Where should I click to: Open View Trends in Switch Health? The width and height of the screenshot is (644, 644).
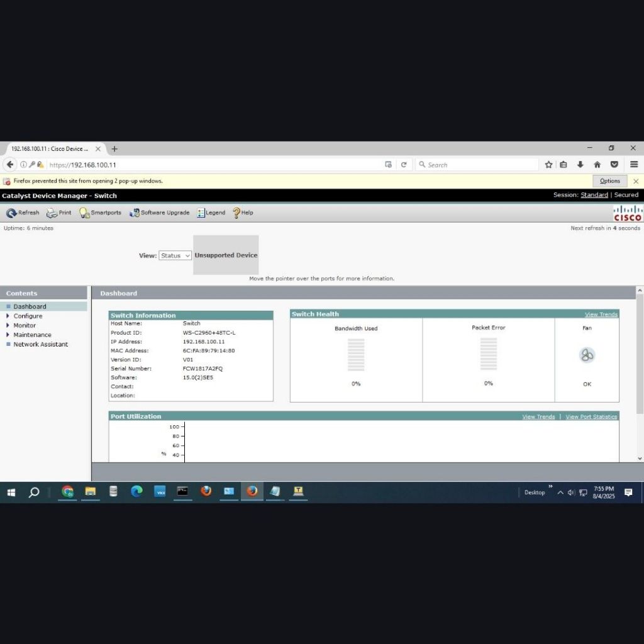[x=601, y=314]
